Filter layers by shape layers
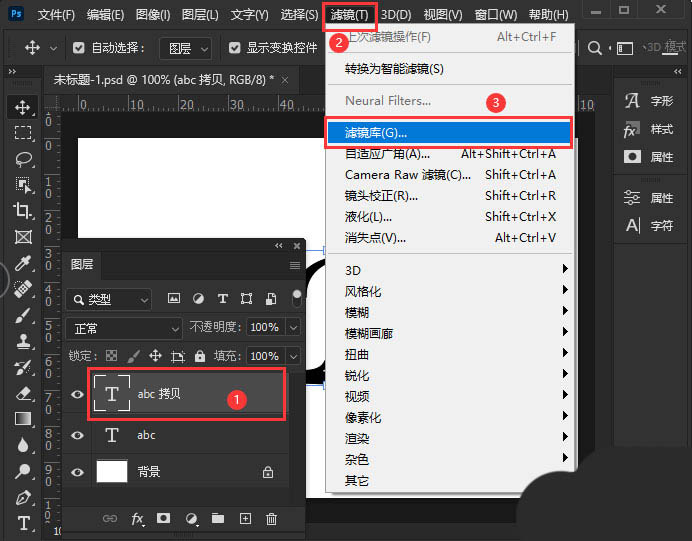Image resolution: width=692 pixels, height=541 pixels. 246,299
